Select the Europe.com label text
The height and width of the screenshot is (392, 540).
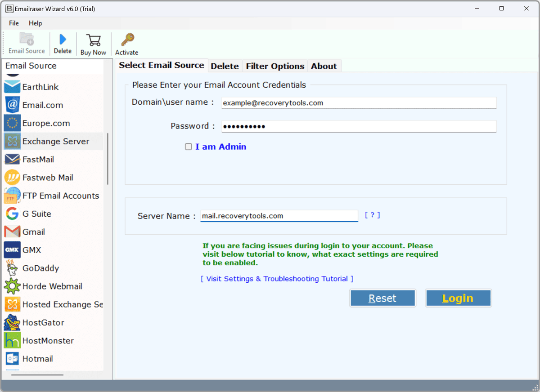coord(46,123)
